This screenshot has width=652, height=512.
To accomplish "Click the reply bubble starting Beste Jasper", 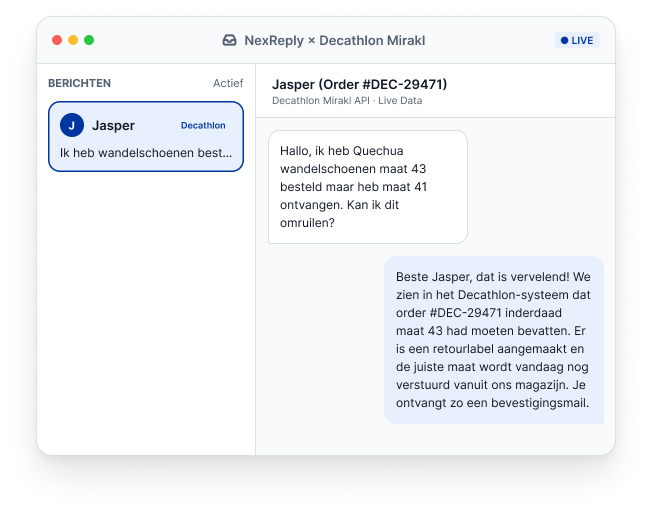I will pos(494,340).
